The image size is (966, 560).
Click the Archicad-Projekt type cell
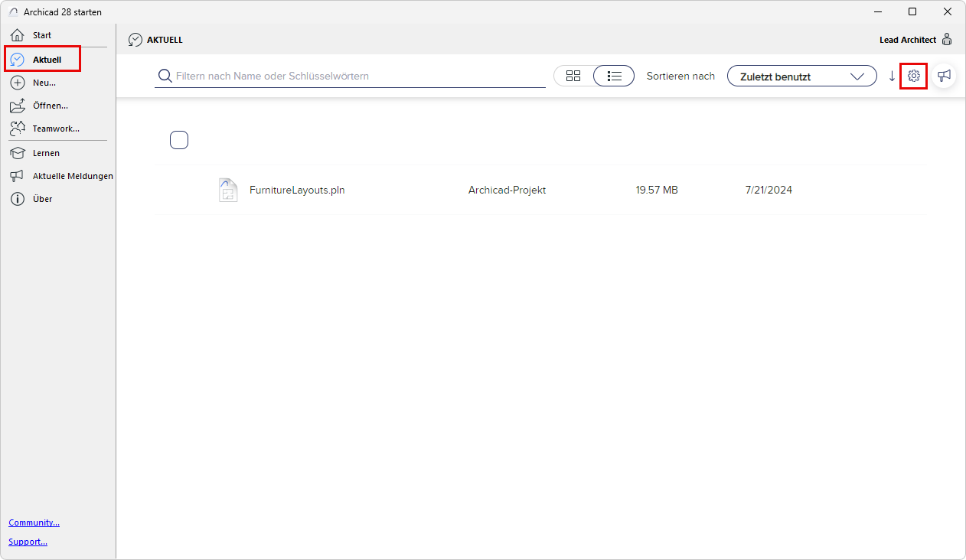click(x=507, y=190)
